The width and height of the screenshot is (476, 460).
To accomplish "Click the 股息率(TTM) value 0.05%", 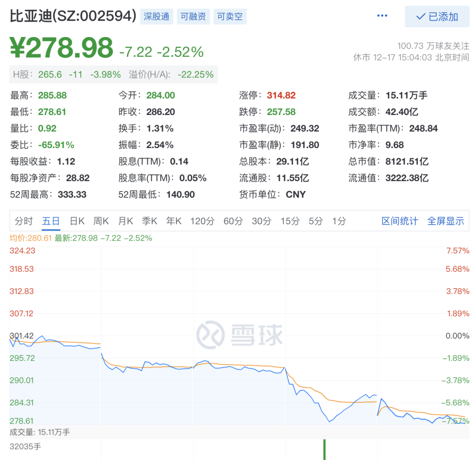I will point(193,178).
